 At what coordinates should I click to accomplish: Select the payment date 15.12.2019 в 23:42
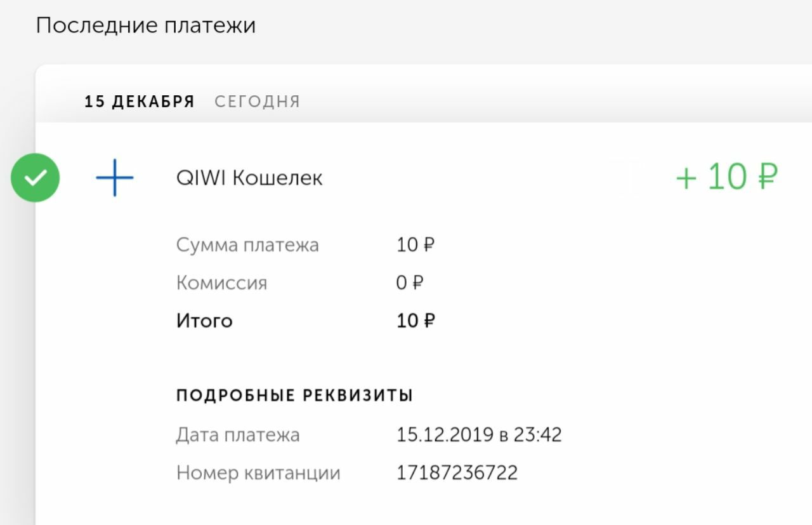(479, 435)
